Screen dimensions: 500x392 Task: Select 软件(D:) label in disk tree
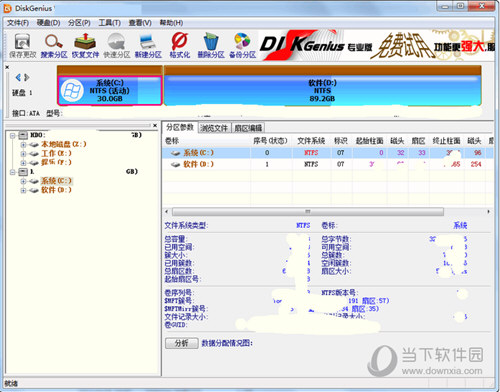click(x=56, y=190)
